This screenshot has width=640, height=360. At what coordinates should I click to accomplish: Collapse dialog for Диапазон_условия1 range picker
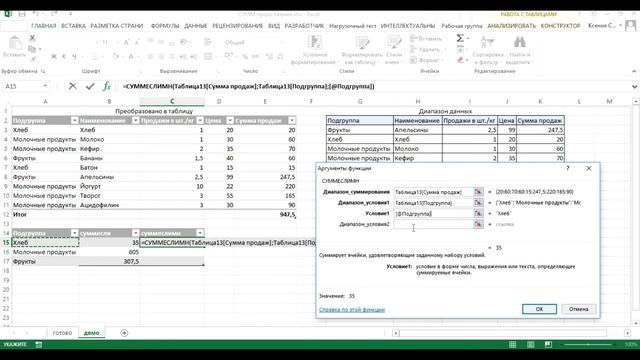point(478,203)
